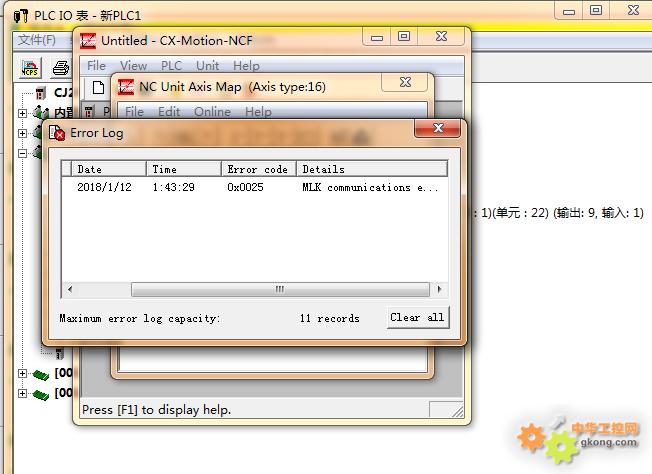Click the New document icon in CX-Motion-NCF toolbar
652x474 pixels.
(99, 88)
